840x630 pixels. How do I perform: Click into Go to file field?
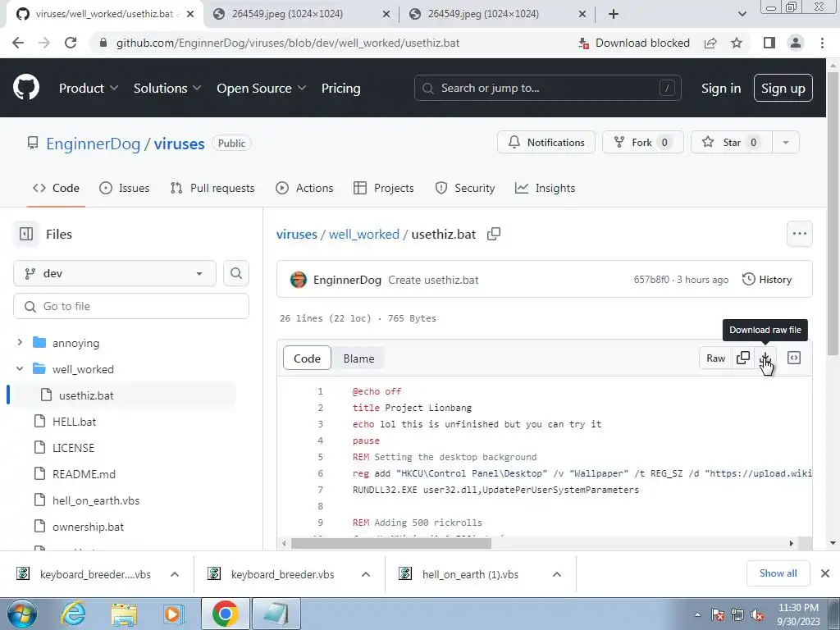[x=131, y=307]
